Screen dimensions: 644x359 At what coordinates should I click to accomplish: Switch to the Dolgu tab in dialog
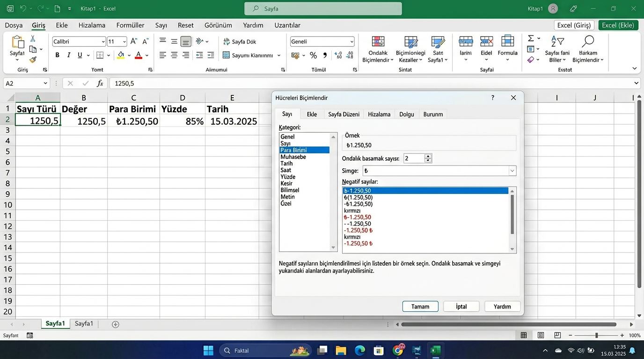coord(406,114)
